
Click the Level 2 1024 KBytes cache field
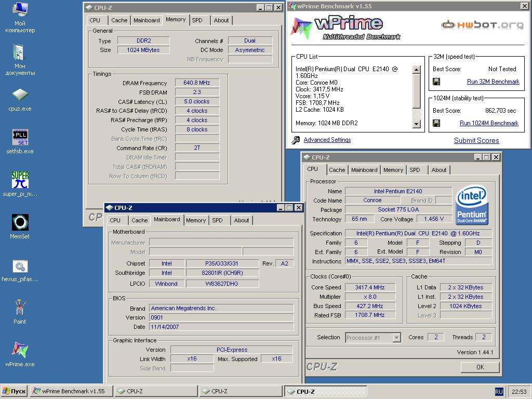466,306
